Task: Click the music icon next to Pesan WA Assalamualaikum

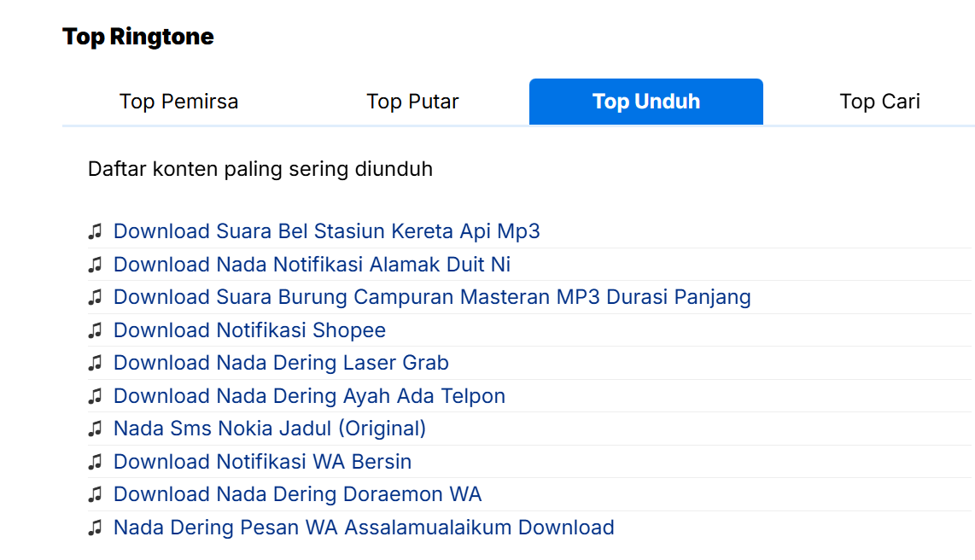Action: (95, 528)
